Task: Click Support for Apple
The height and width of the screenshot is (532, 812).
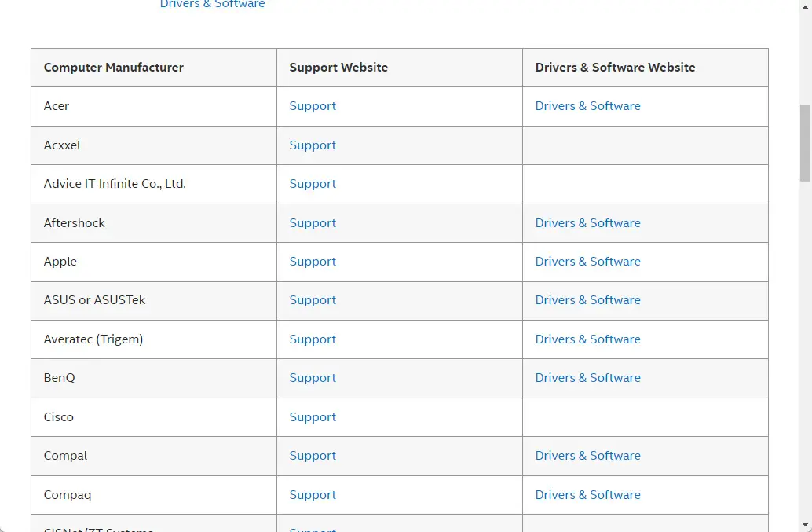Action: pos(313,261)
